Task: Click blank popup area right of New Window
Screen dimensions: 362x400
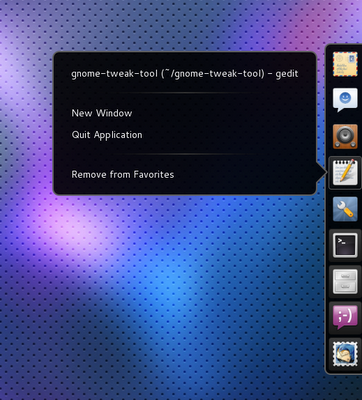Action: coord(220,113)
